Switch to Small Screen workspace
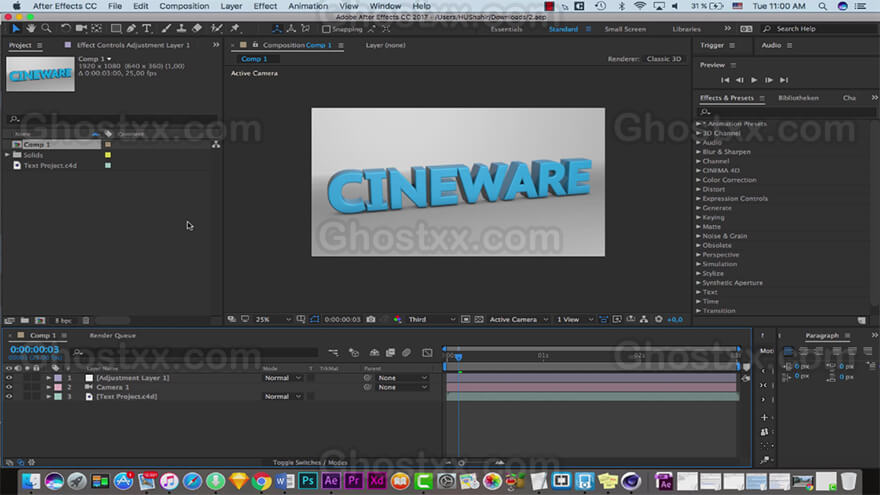Image resolution: width=880 pixels, height=495 pixels. 625,29
